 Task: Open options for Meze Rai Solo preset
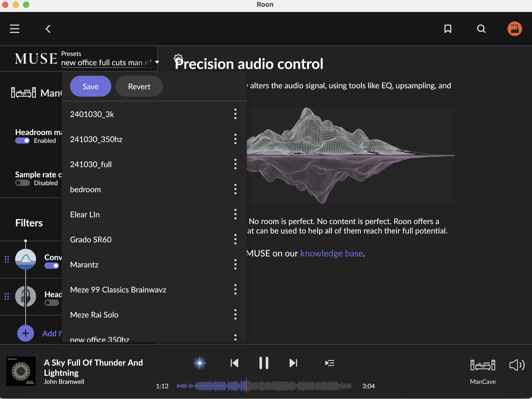click(235, 315)
